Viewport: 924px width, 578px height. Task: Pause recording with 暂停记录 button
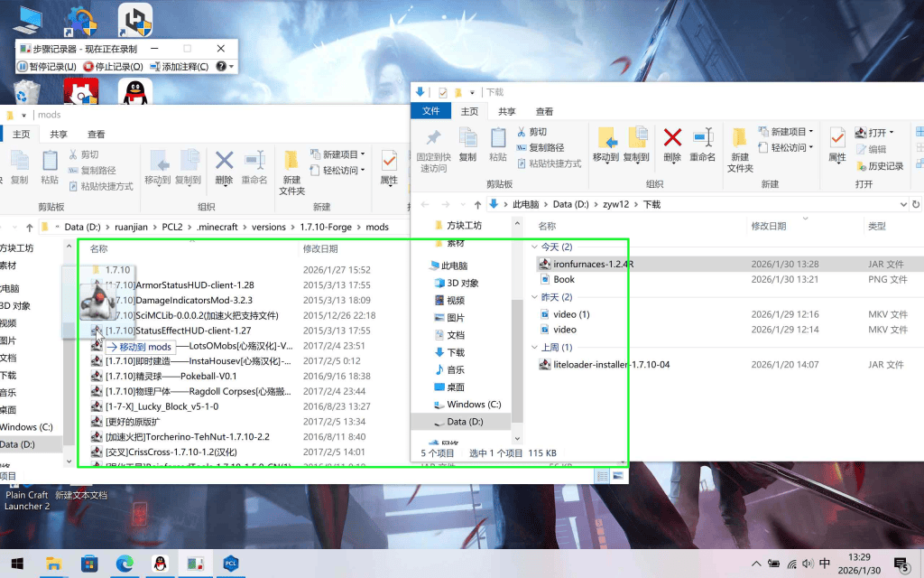47,67
